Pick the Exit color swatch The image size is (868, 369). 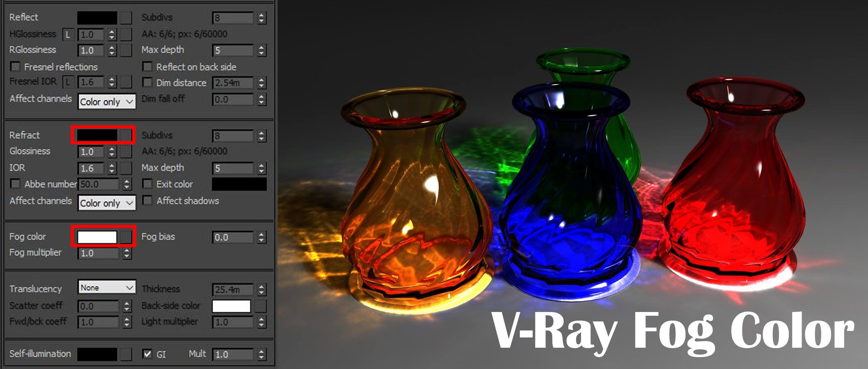(x=239, y=184)
